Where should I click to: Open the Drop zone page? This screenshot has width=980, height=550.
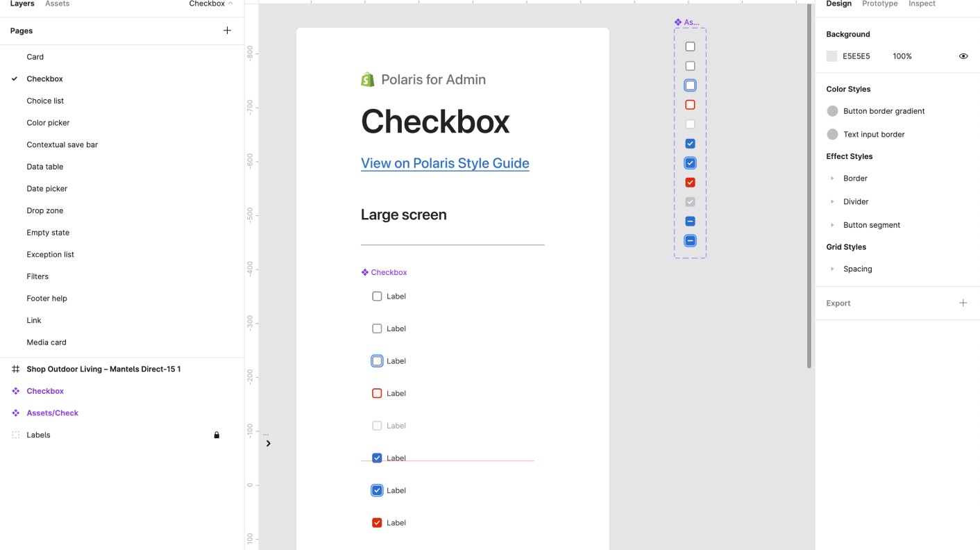44,210
